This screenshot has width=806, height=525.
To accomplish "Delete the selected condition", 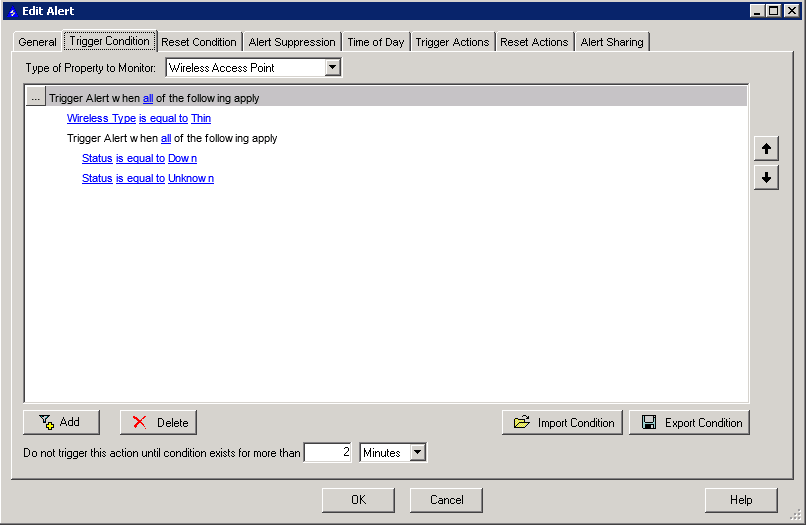I will [158, 423].
